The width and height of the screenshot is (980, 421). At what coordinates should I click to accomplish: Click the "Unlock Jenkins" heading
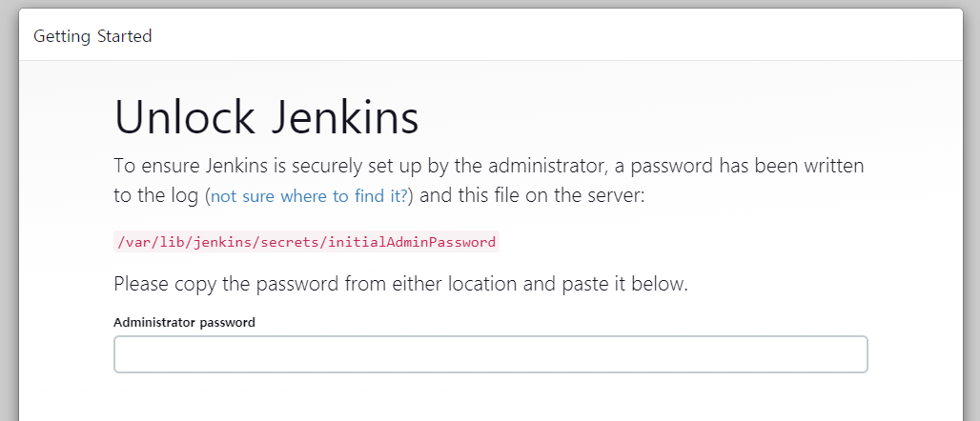[x=266, y=118]
